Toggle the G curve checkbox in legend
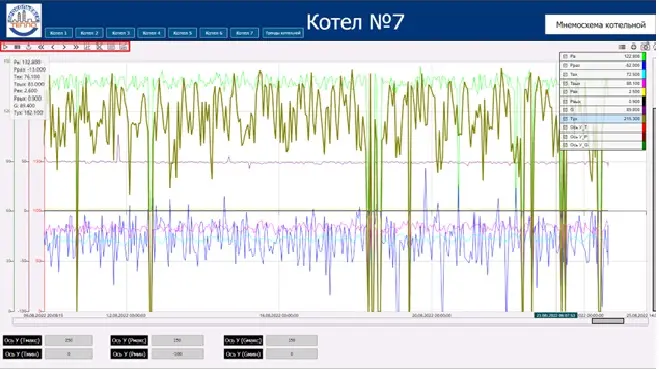This screenshot has width=660, height=371. tap(565, 110)
